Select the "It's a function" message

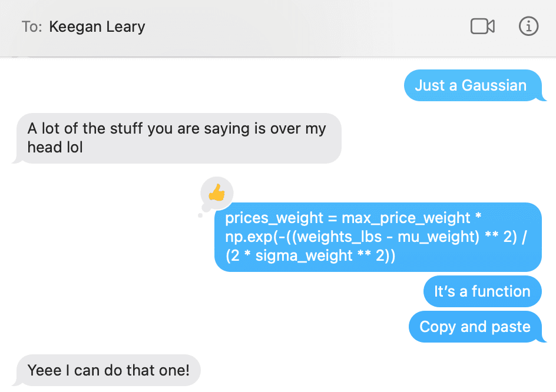click(482, 291)
